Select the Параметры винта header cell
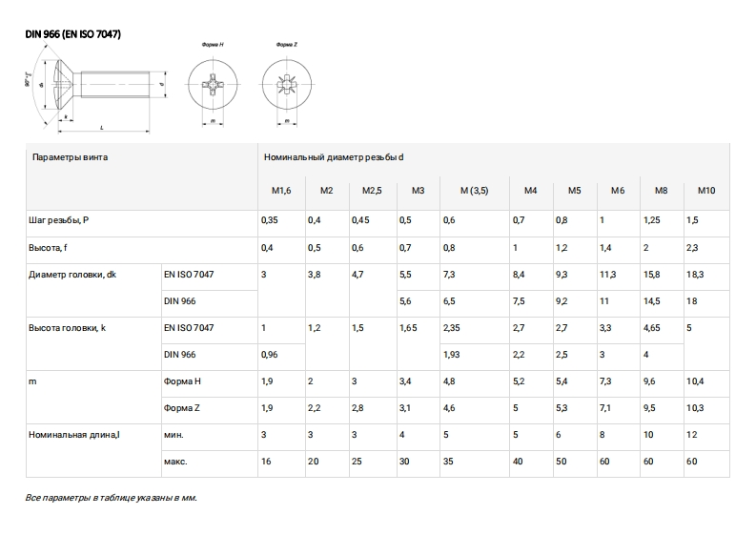The width and height of the screenshot is (756, 535). click(69, 156)
